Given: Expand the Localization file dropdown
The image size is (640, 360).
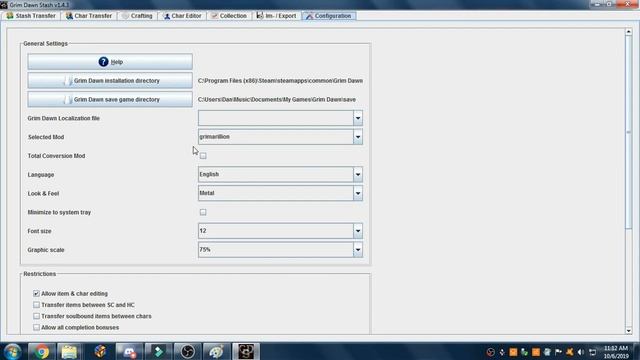Looking at the screenshot, I should point(358,118).
